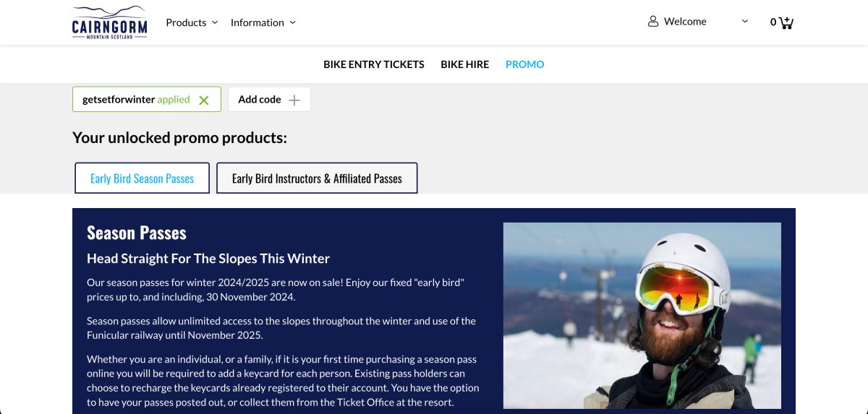Open Early Bird Instructors & Affiliated Passes tab
The width and height of the screenshot is (868, 414).
pyautogui.click(x=317, y=178)
